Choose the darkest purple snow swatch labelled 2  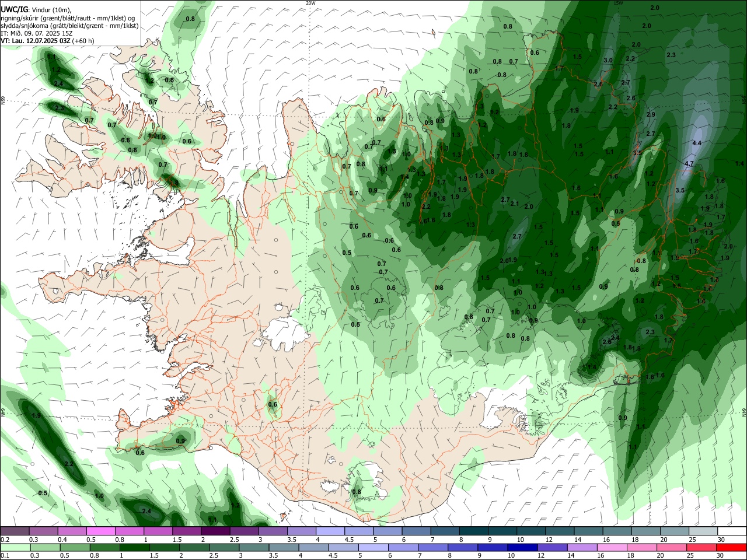click(x=215, y=531)
